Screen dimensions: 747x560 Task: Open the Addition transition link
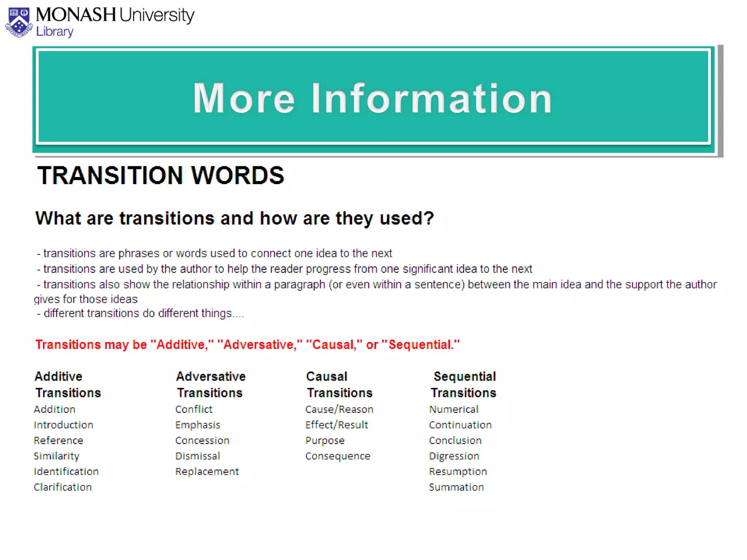point(55,409)
